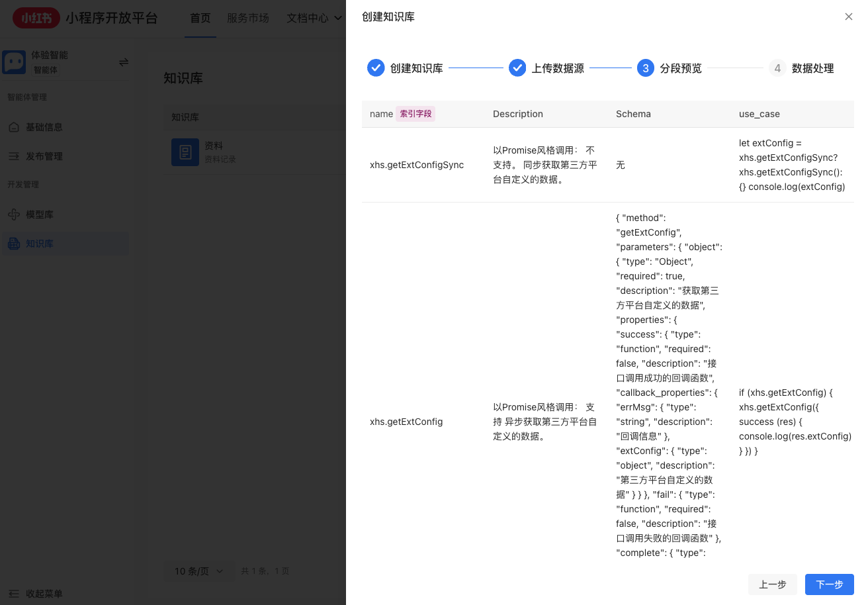Viewport: 868px width, 605px height.
Task: Open the 10 条/页 page size dropdown
Action: click(198, 571)
